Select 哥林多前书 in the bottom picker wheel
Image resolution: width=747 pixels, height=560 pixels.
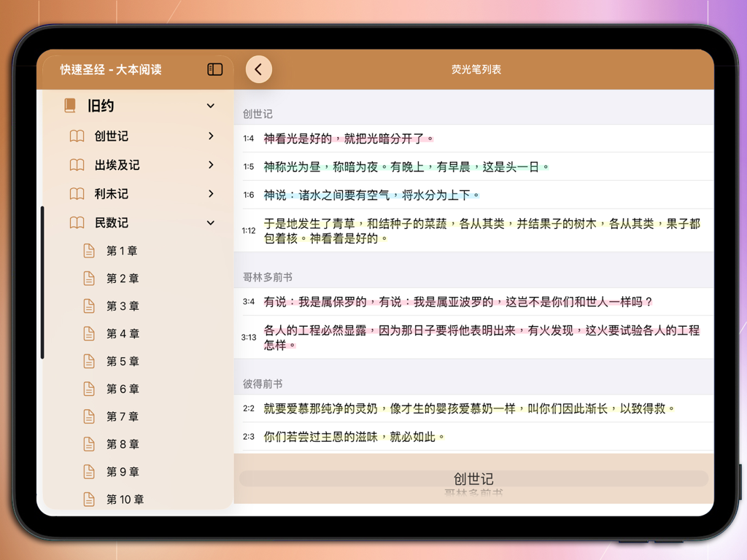(x=473, y=493)
